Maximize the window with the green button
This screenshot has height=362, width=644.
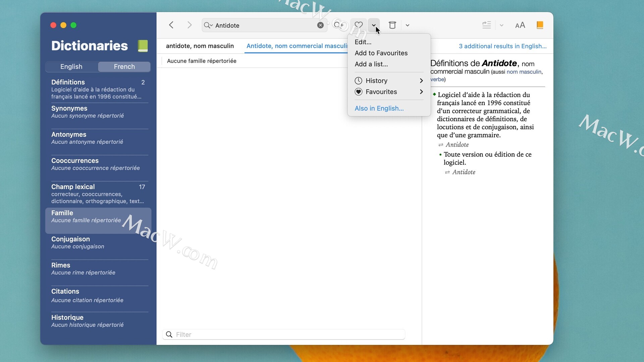tap(73, 25)
